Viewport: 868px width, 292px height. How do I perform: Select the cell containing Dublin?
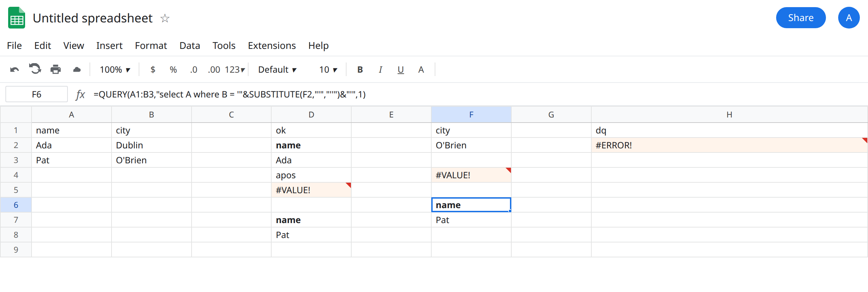(x=152, y=145)
